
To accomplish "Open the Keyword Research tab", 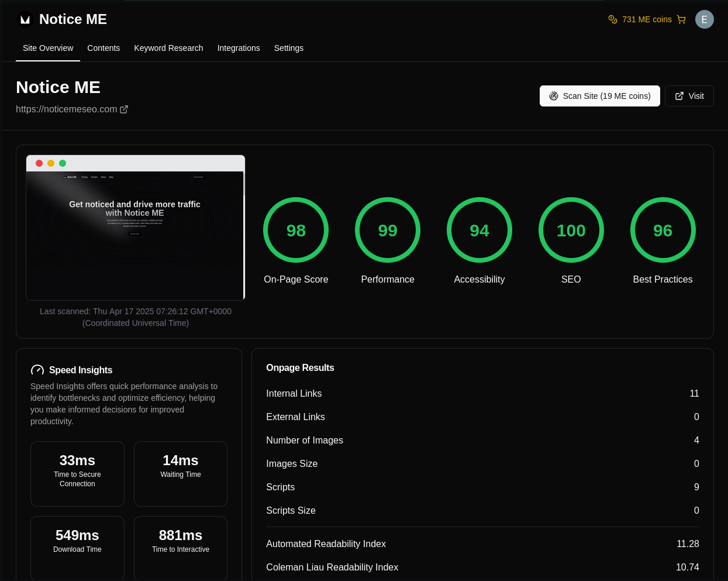I will [x=168, y=48].
